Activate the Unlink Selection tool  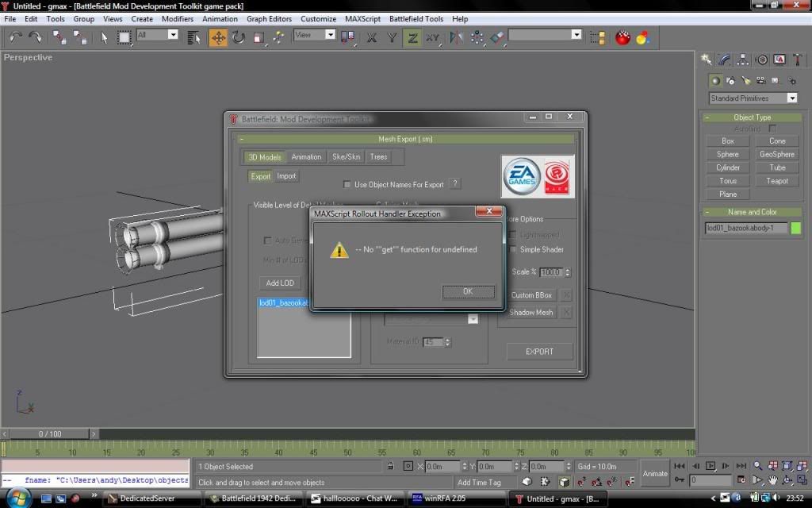coord(80,37)
